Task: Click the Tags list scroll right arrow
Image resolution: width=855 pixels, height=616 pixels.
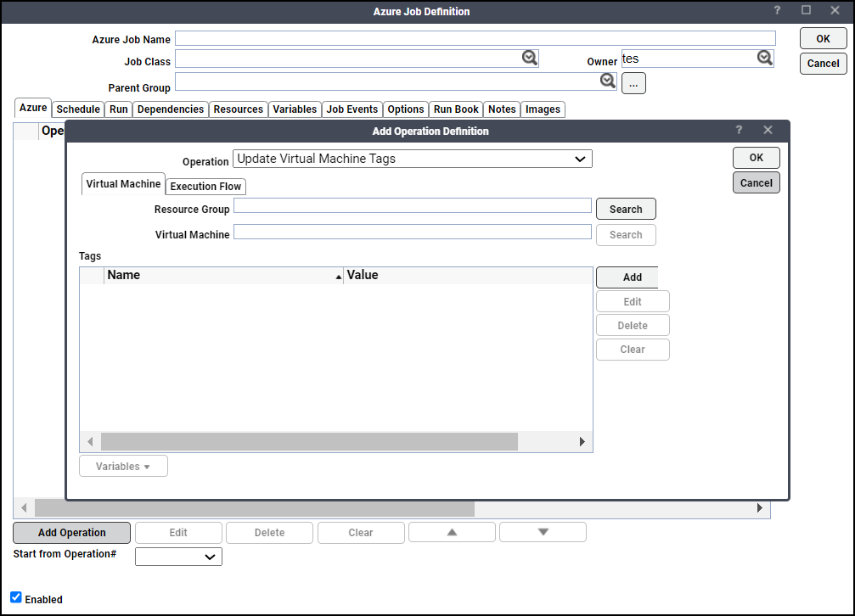Action: [582, 441]
